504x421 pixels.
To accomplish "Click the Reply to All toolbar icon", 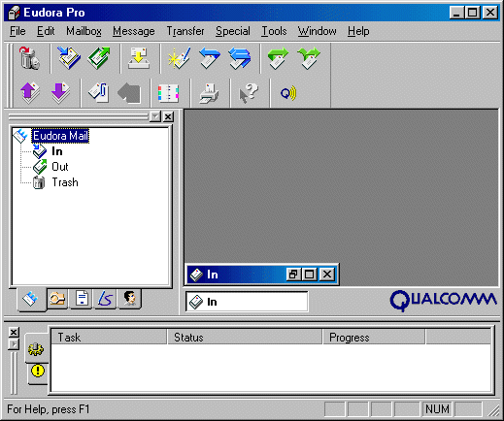I will pos(240,58).
